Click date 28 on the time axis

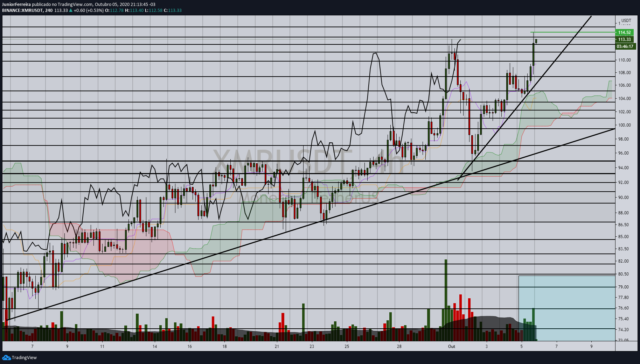pyautogui.click(x=399, y=347)
